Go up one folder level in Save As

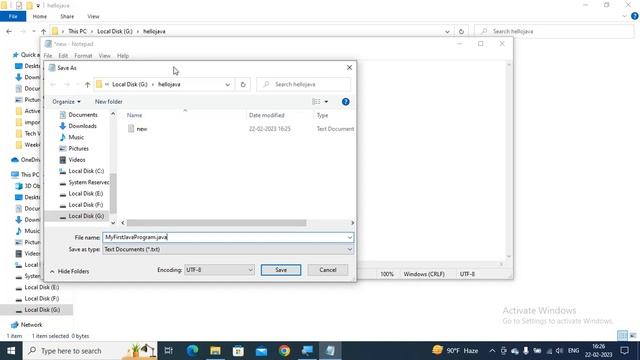pos(87,84)
